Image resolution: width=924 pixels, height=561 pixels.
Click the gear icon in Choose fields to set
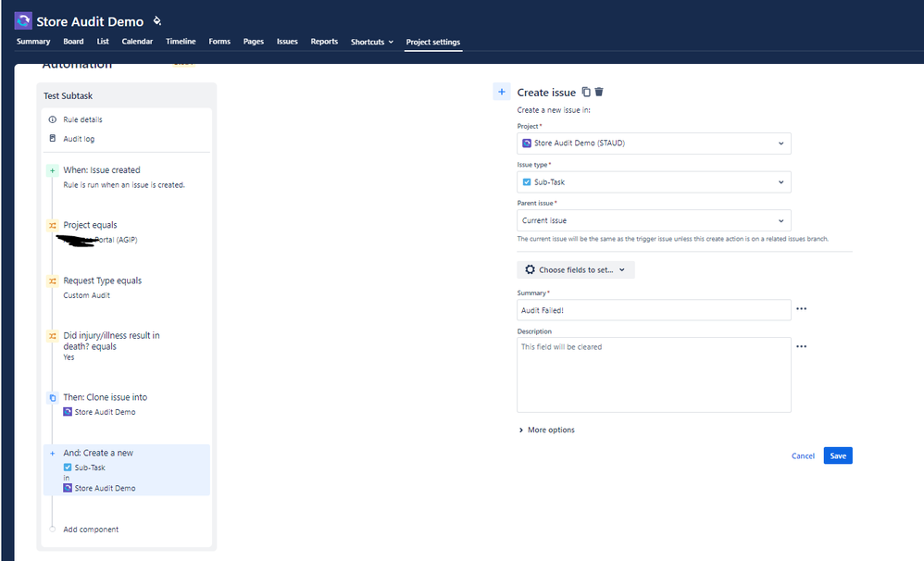(530, 269)
